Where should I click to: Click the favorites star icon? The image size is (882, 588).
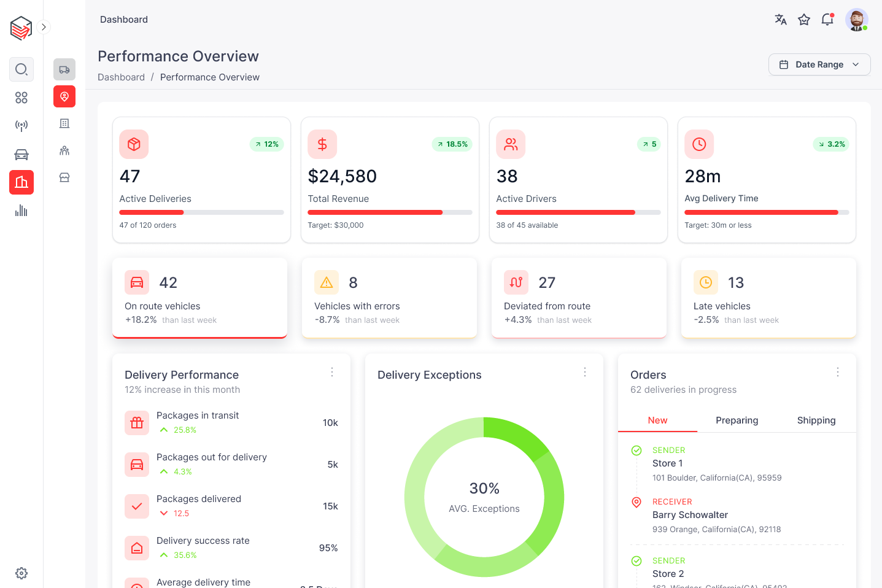pyautogui.click(x=804, y=20)
